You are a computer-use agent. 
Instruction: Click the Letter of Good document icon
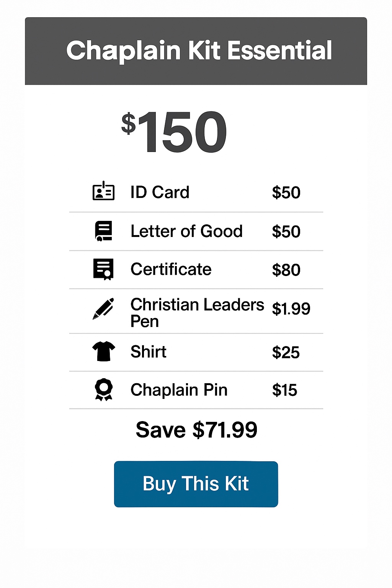pyautogui.click(x=103, y=231)
